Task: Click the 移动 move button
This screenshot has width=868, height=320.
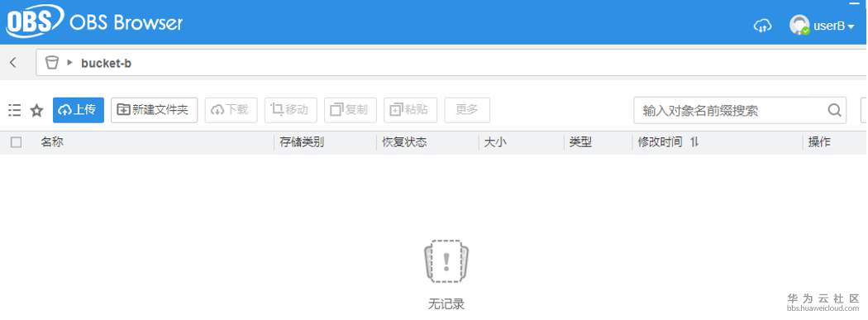Action: 291,110
